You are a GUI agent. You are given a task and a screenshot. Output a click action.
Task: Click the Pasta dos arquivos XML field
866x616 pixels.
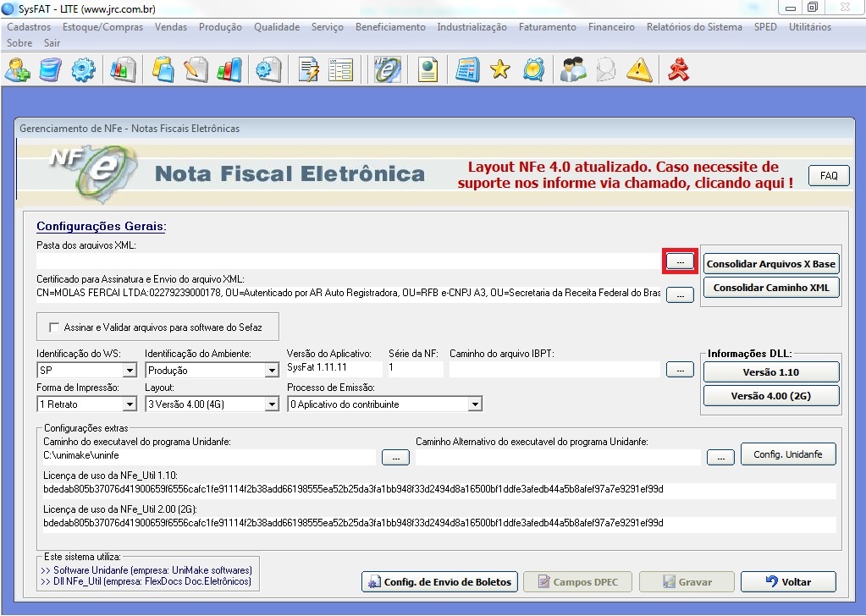(349, 261)
